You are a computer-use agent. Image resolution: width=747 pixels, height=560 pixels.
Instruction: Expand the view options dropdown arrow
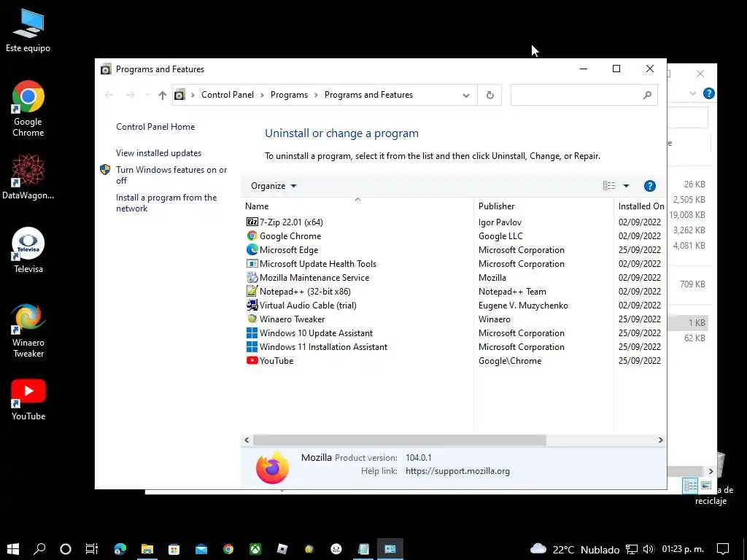tap(626, 186)
